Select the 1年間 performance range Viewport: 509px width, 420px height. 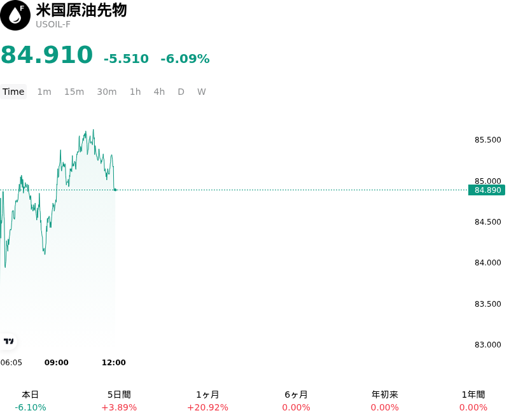[473, 401]
